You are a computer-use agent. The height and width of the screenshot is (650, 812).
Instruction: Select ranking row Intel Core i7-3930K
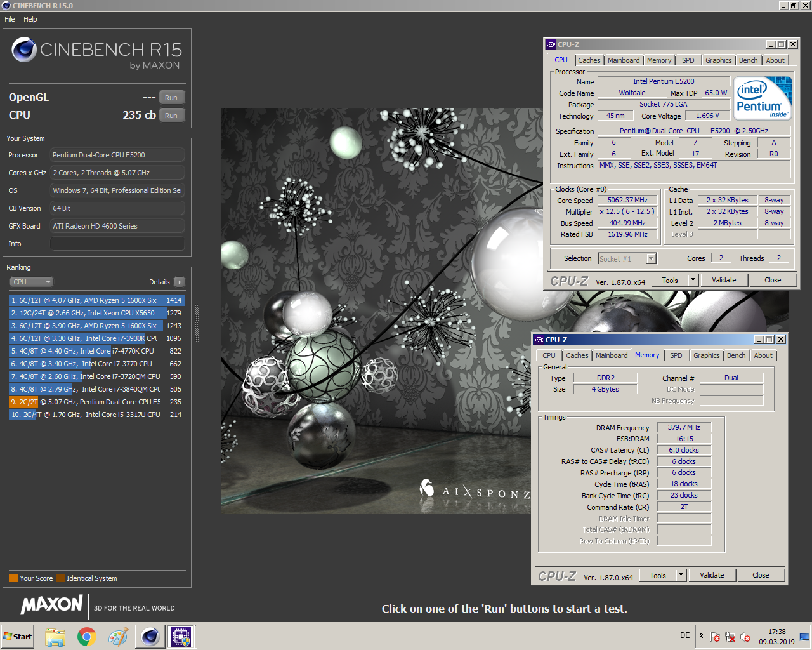point(96,338)
